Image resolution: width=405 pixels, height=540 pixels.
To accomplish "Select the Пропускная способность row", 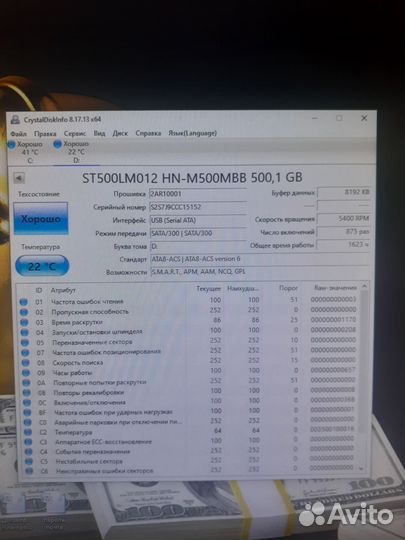I will (x=188, y=311).
